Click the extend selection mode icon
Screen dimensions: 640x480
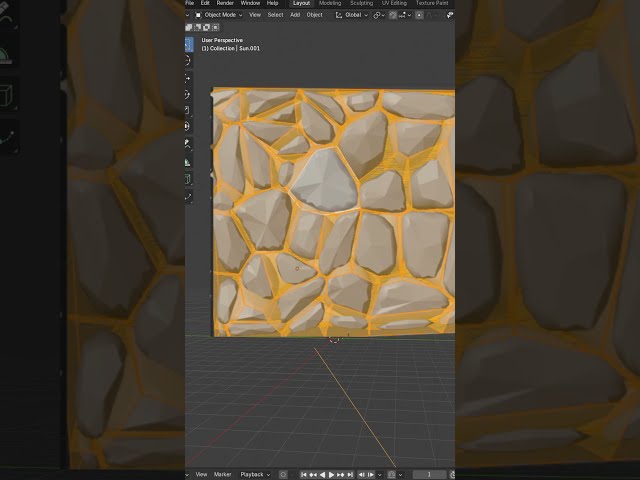point(198,27)
